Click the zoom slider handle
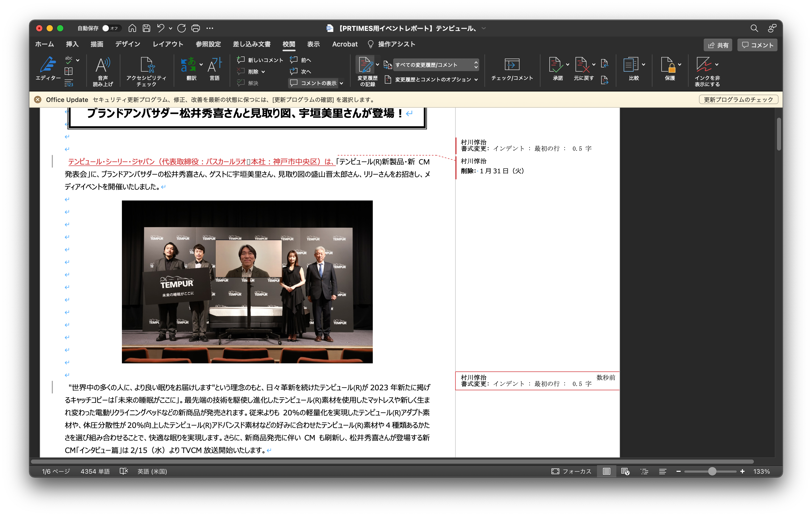Viewport: 812px width, 516px height. click(712, 471)
